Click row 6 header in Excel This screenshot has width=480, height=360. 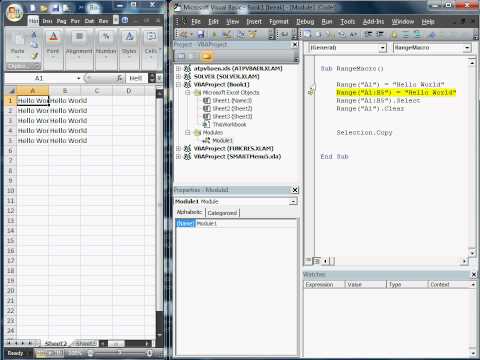(x=11, y=151)
